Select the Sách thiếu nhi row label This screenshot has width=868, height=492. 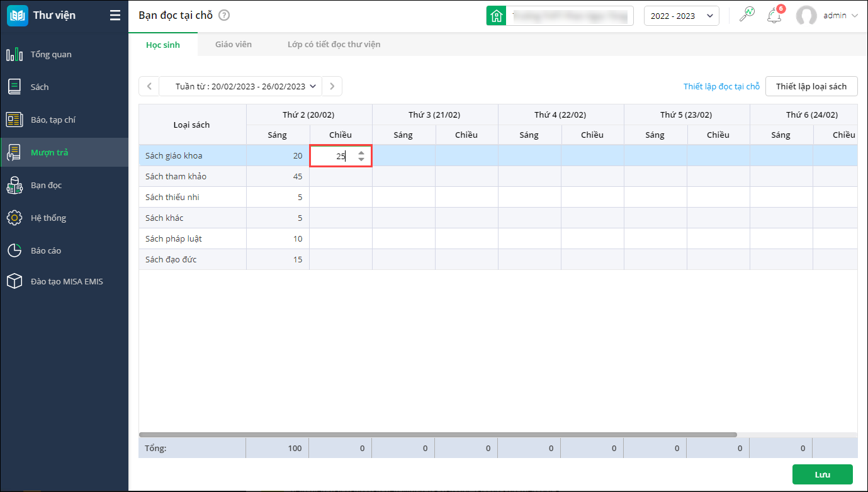[x=172, y=198]
